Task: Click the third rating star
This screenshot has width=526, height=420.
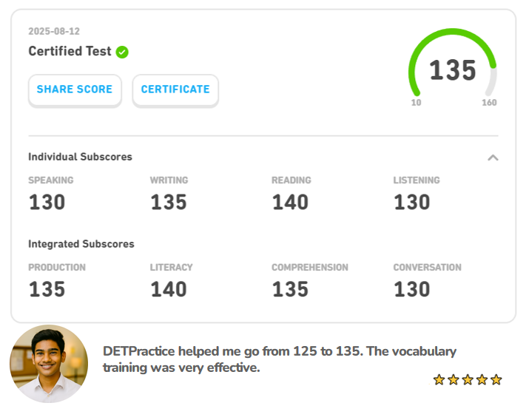Action: click(468, 380)
